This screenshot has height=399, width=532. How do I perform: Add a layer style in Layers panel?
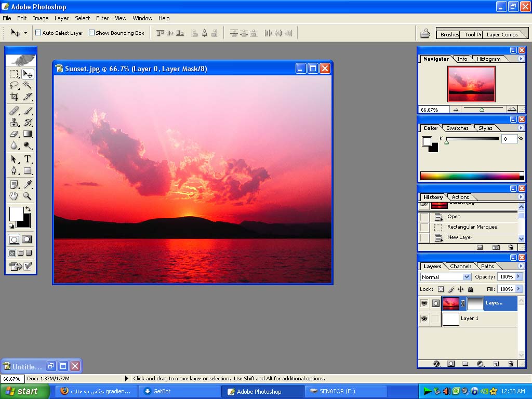pos(437,364)
